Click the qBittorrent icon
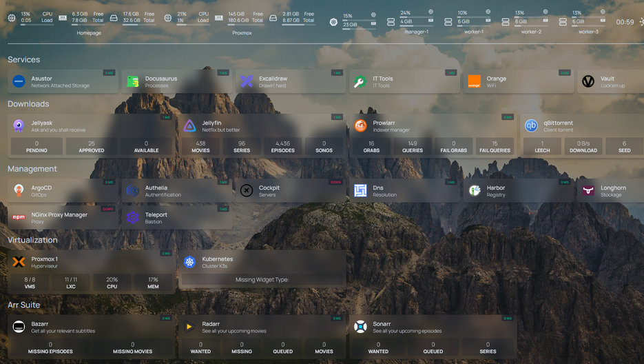This screenshot has width=644, height=364. pyautogui.click(x=531, y=126)
